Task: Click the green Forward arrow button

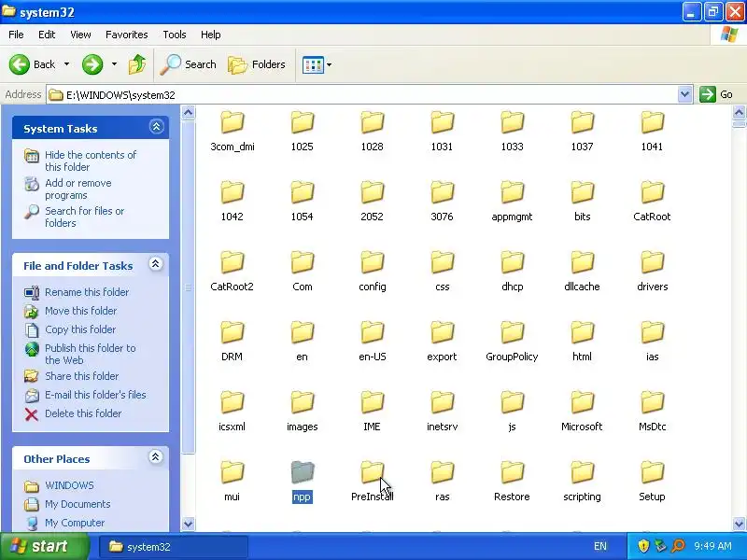Action: (x=92, y=64)
